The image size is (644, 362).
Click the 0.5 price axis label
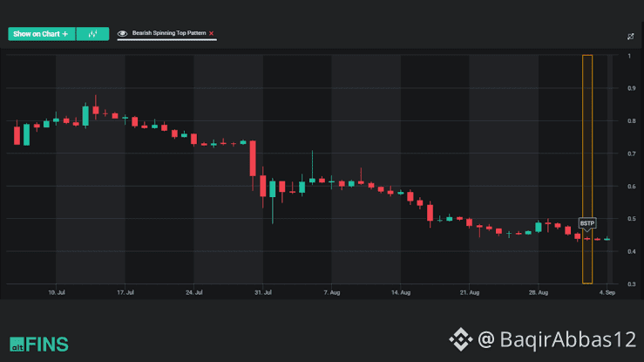[631, 219]
